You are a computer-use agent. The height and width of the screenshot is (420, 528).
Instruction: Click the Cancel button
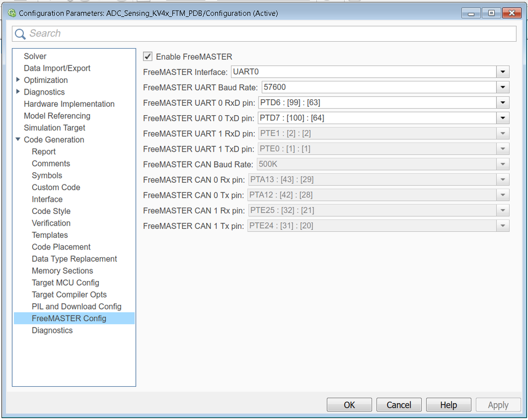coord(399,405)
